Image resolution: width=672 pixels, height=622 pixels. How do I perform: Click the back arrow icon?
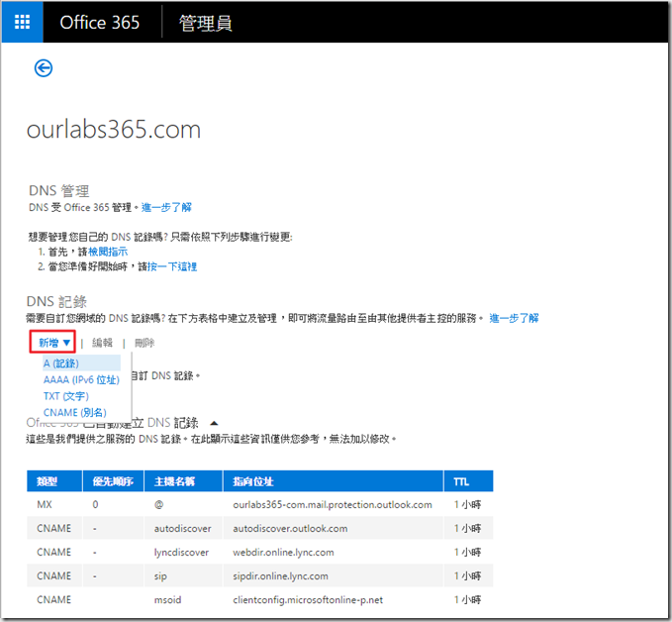click(44, 68)
